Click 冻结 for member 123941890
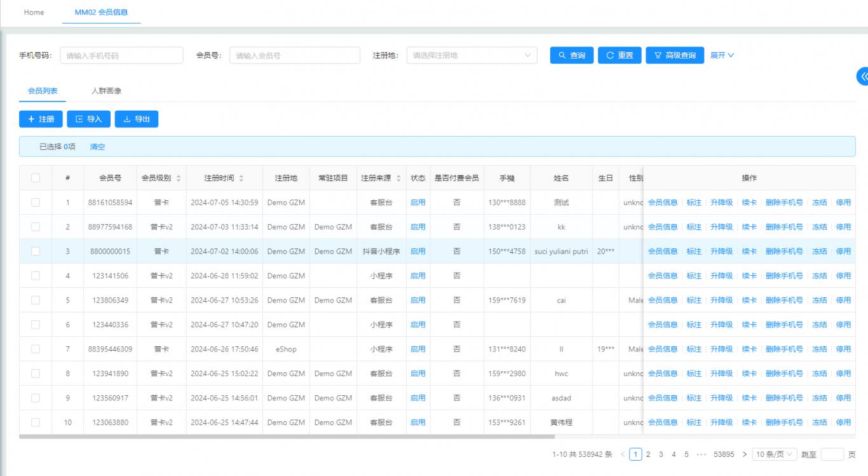The height and width of the screenshot is (476, 868). (x=819, y=374)
